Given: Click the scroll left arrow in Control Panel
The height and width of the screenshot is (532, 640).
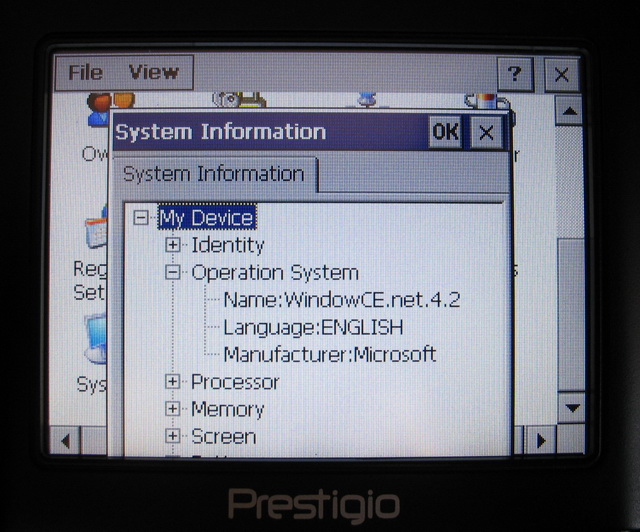Looking at the screenshot, I should tap(65, 441).
